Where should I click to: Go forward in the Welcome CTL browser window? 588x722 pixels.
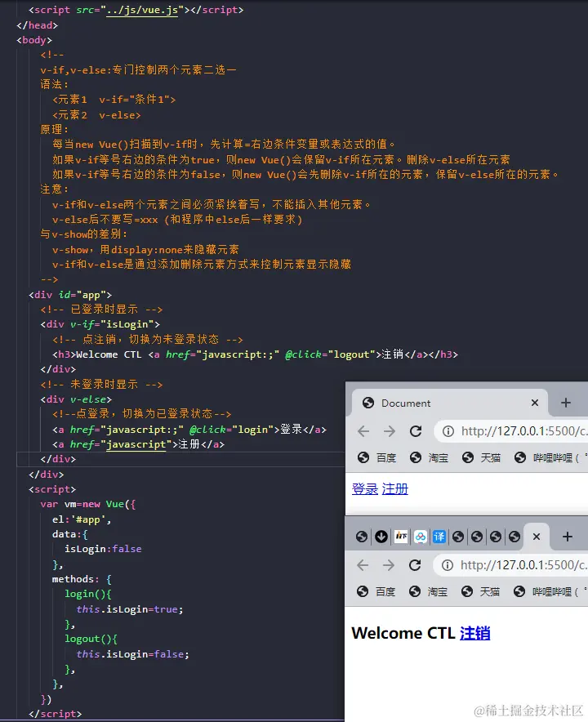pyautogui.click(x=389, y=565)
